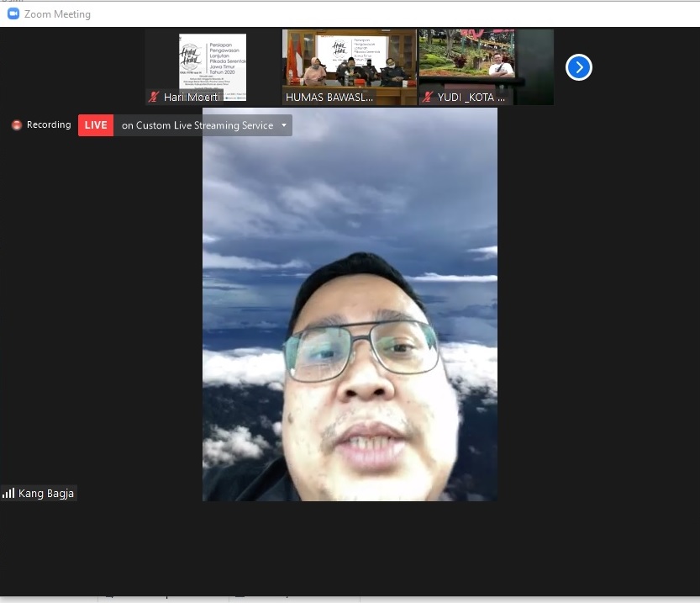Click muted microphone icon on YUDI_KOTA tile

(x=427, y=97)
